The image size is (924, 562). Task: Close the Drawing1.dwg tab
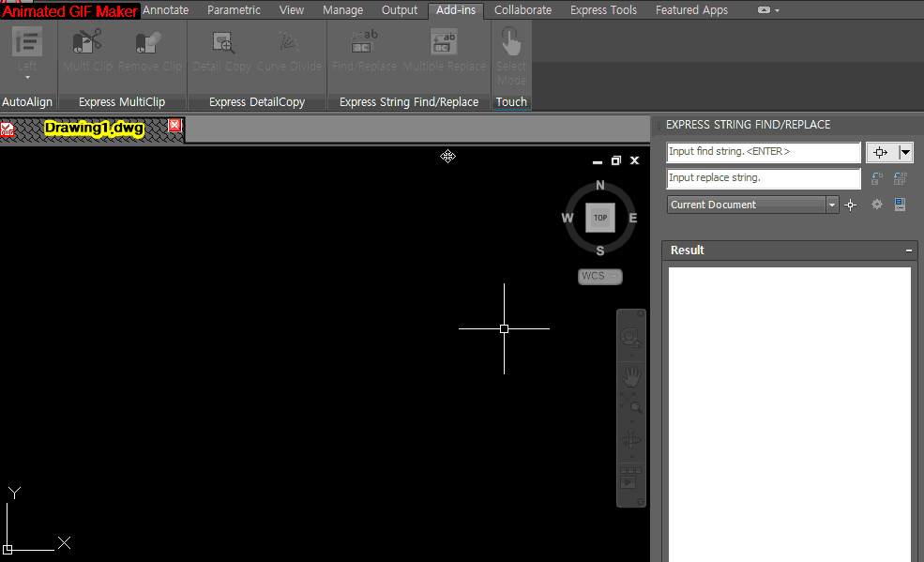(x=175, y=126)
